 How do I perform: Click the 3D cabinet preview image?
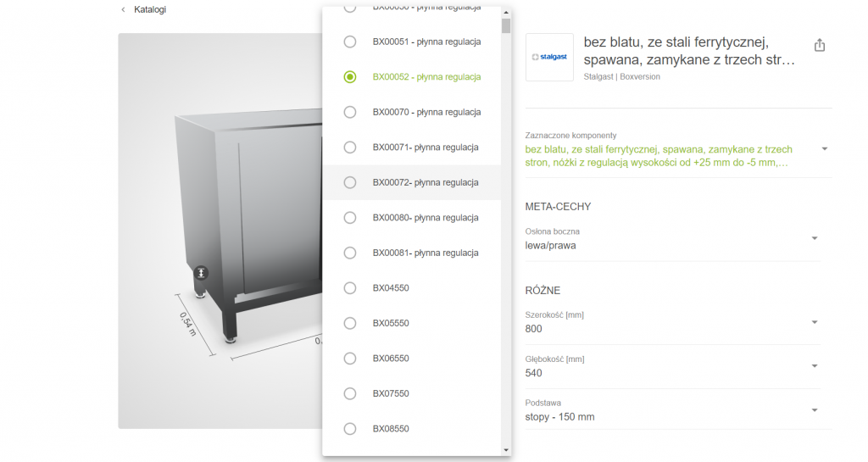point(220,231)
